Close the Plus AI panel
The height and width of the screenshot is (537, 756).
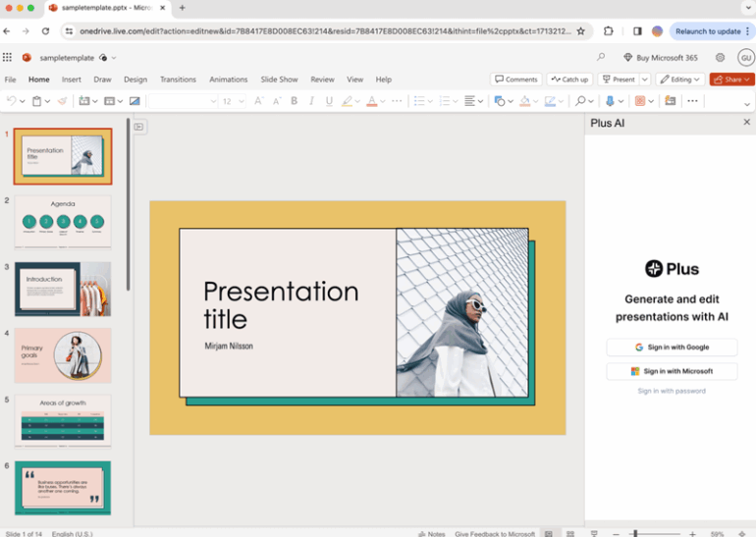[x=746, y=123]
